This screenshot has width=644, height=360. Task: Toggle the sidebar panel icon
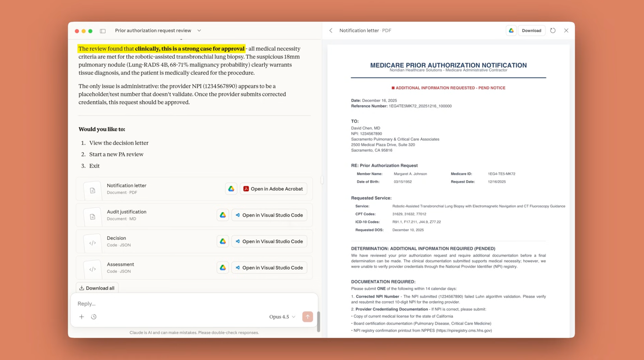[x=103, y=31]
